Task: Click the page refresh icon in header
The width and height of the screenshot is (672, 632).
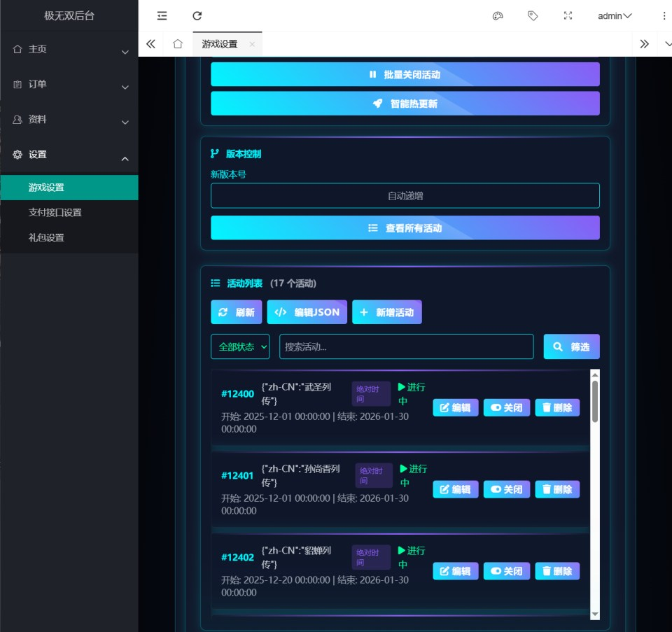Action: [197, 15]
